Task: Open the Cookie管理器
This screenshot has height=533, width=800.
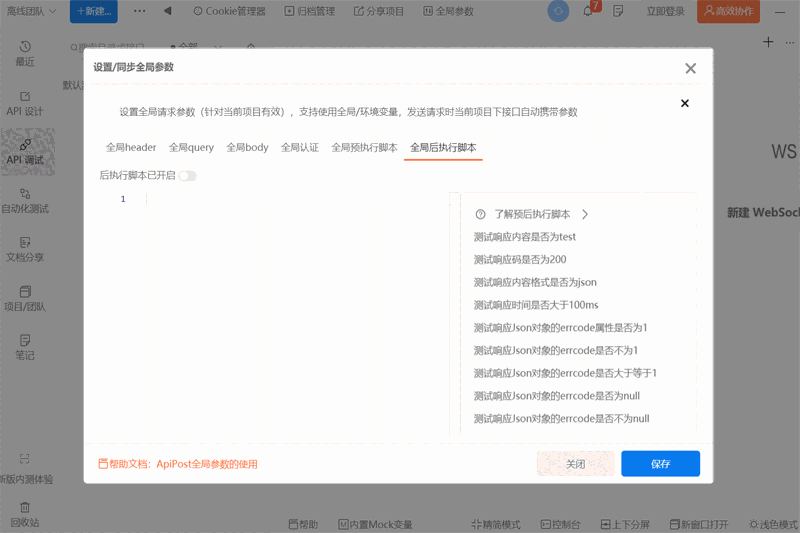Action: tap(230, 11)
